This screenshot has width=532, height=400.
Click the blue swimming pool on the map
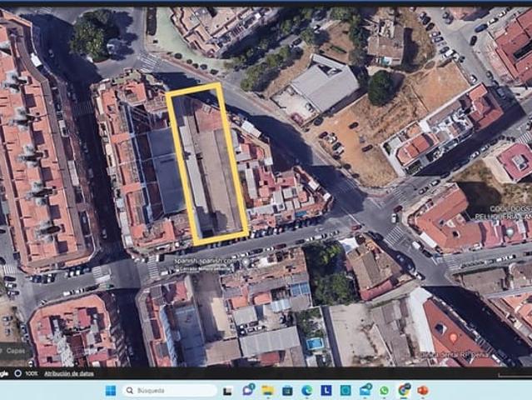click(x=315, y=343)
